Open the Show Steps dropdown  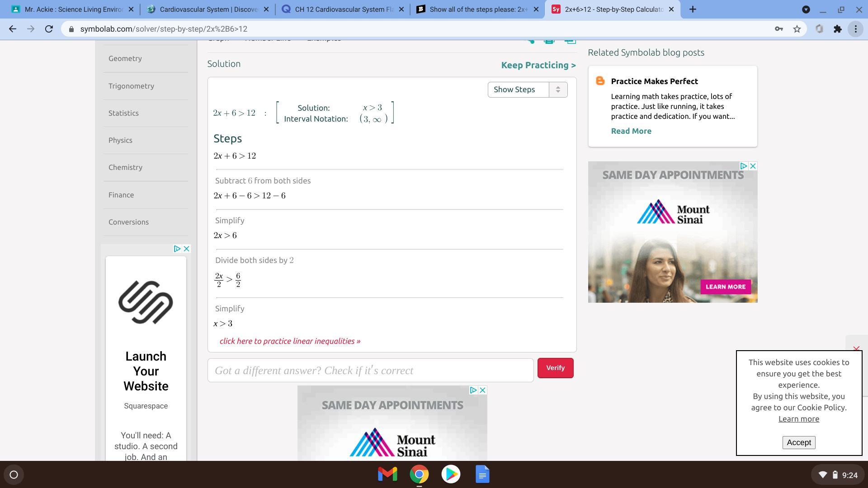tap(527, 89)
